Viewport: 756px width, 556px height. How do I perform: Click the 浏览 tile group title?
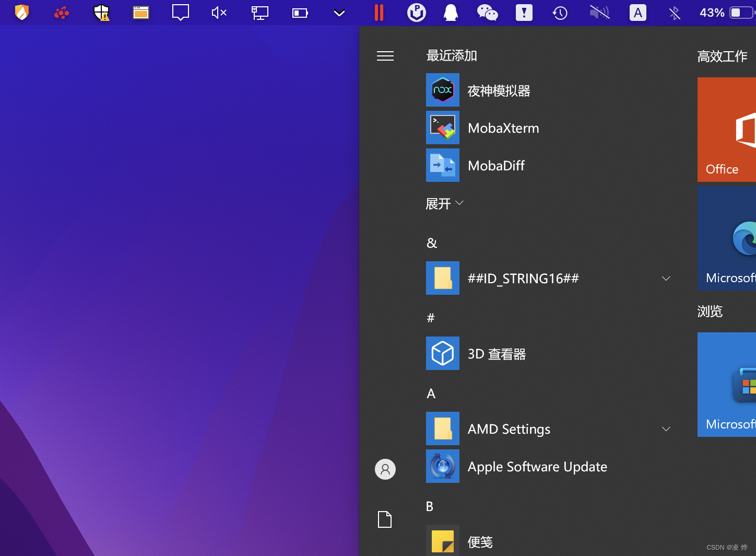coord(710,311)
